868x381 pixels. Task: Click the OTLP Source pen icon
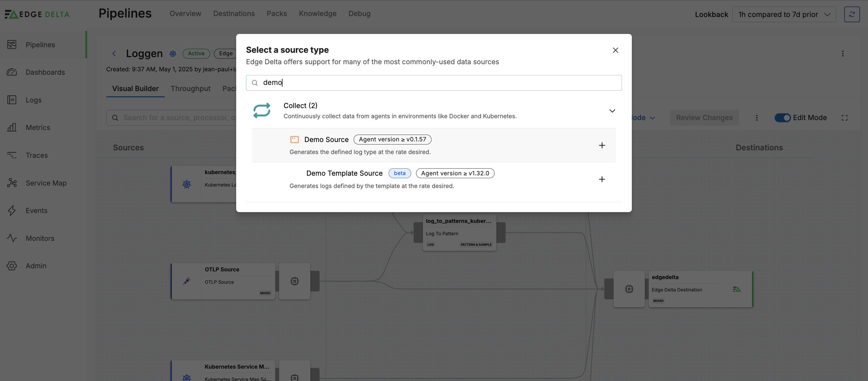(187, 281)
